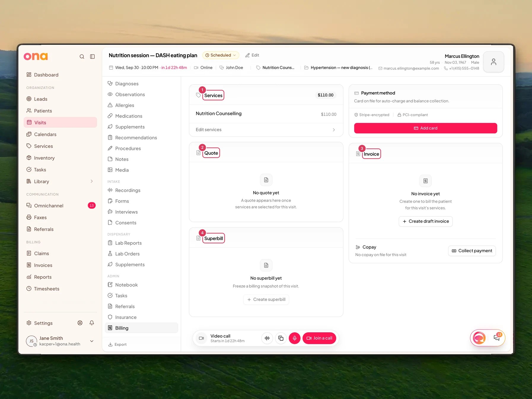The image size is (532, 399).
Task: Open Notebook under Admin
Action: [141, 285]
